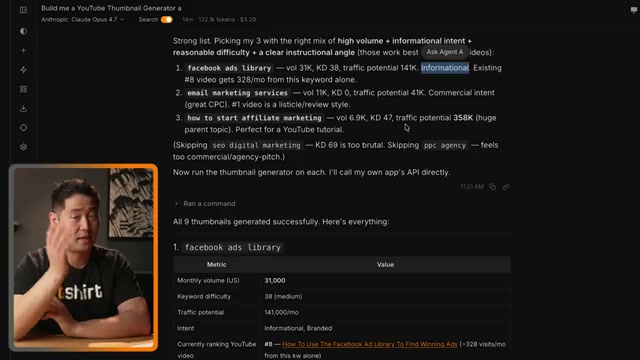The width and height of the screenshot is (640, 360).
Task: Start a new chat with the plus icon
Action: [23, 50]
